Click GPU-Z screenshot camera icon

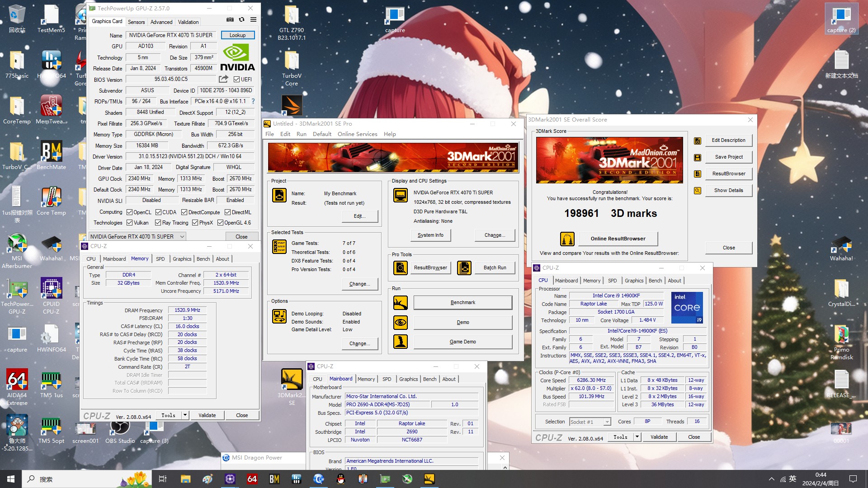(230, 20)
